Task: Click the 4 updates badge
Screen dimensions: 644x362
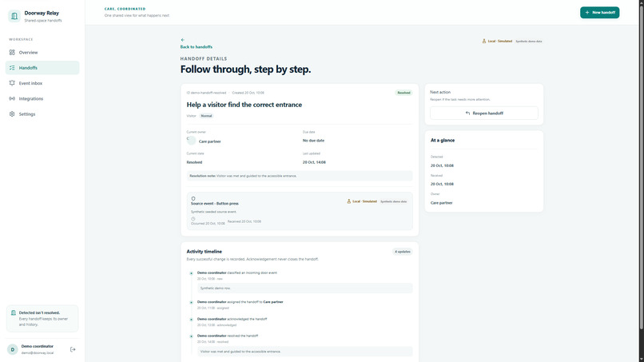Action: pyautogui.click(x=403, y=252)
